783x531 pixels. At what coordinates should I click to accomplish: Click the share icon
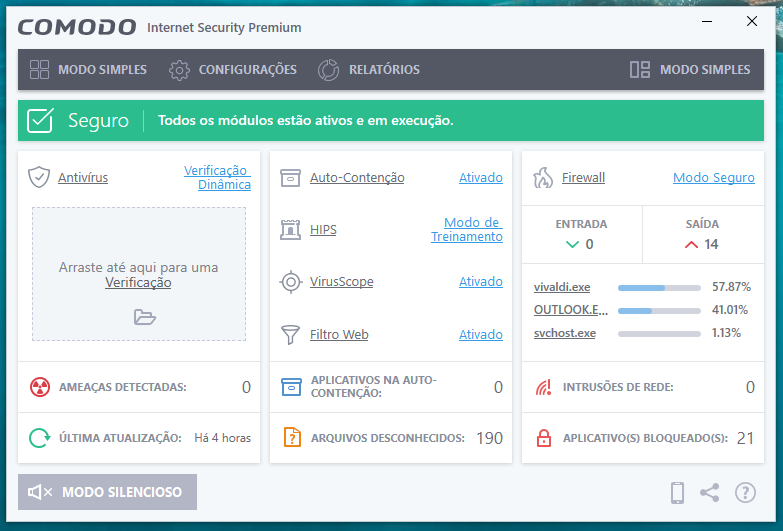coord(710,493)
